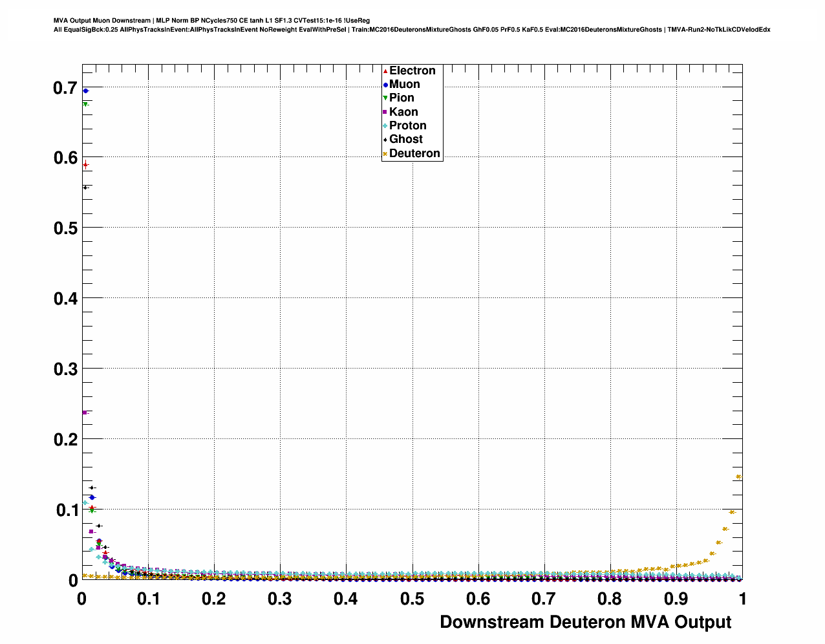This screenshot has width=825, height=644.
Task: Click the blue Muon data point near 0.7
Action: pos(85,91)
